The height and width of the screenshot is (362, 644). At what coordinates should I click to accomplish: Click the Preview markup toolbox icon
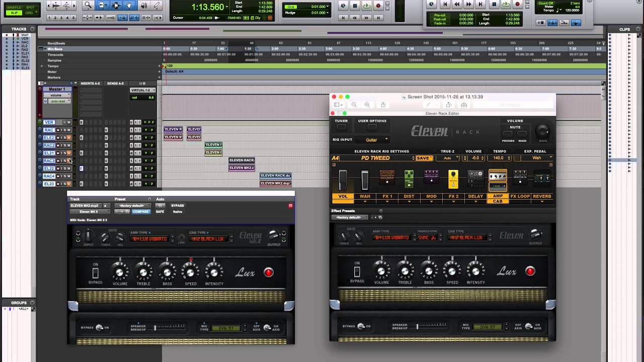(464, 105)
